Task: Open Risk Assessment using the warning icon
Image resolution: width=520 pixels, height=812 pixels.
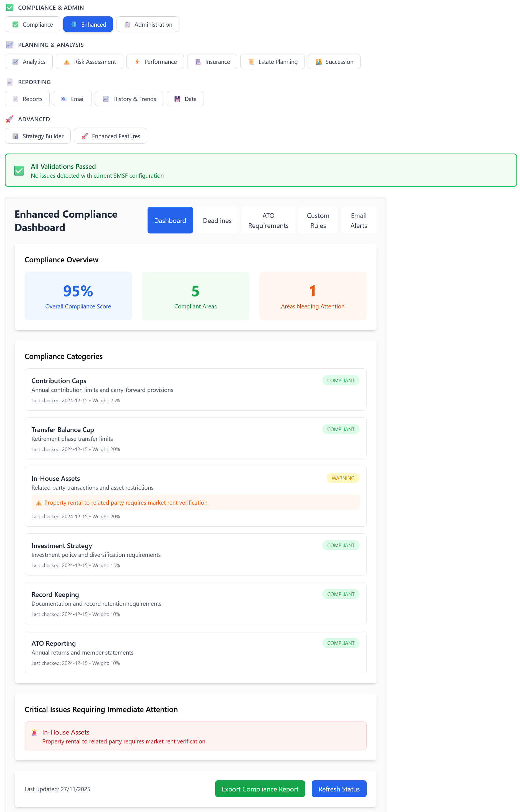Action: click(67, 62)
